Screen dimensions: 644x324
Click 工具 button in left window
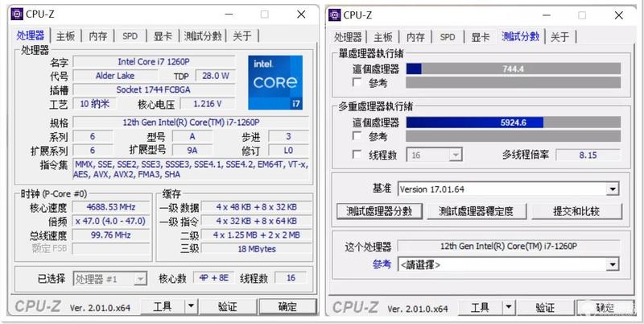[x=163, y=306]
